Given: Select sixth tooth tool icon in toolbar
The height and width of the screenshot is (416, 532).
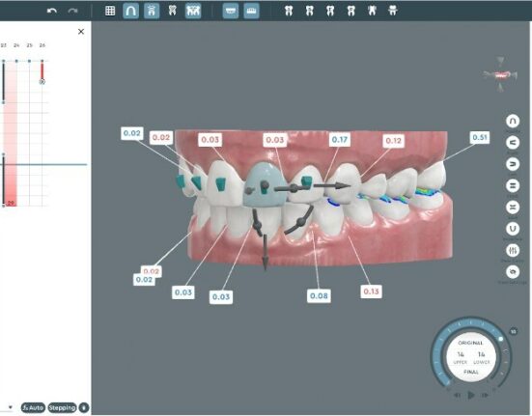Looking at the screenshot, I should tap(393, 11).
